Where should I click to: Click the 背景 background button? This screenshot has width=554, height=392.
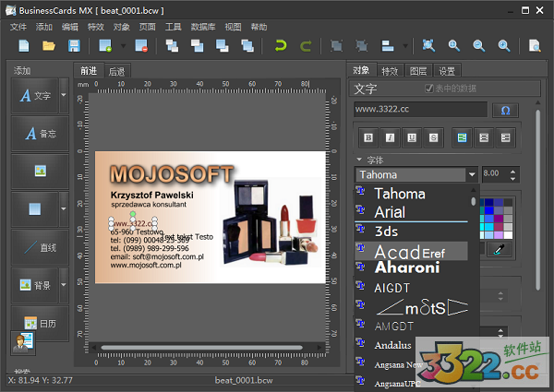tap(35, 285)
